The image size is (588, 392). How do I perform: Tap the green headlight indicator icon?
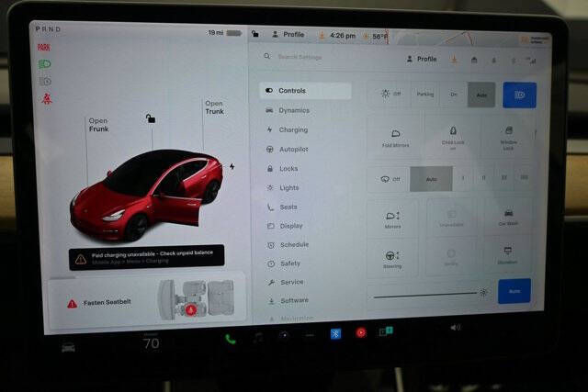[x=44, y=64]
